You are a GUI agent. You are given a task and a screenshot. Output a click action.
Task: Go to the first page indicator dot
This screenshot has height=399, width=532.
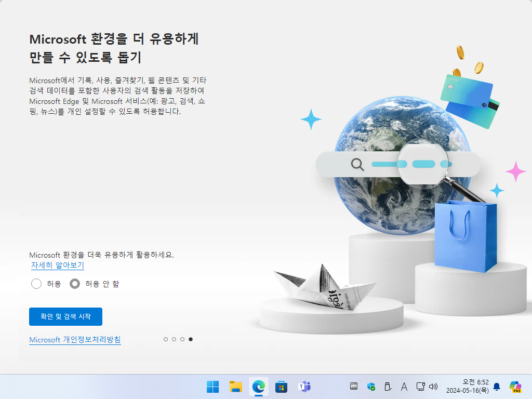click(166, 339)
